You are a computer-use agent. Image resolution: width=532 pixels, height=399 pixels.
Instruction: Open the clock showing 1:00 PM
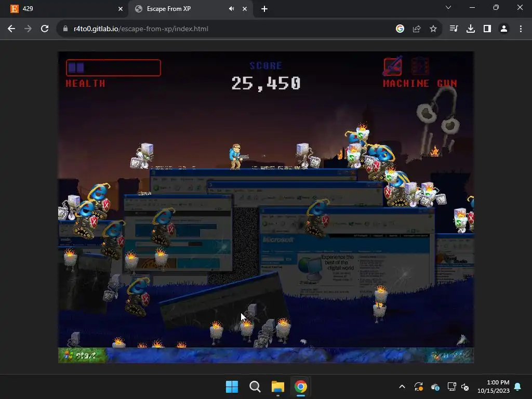(x=494, y=387)
